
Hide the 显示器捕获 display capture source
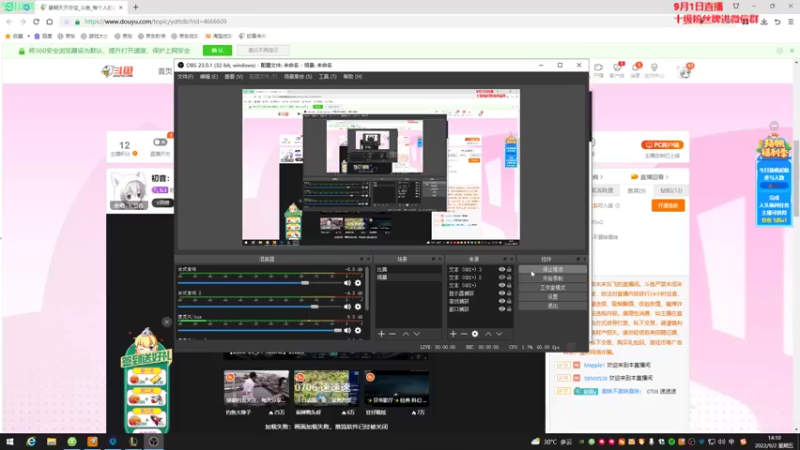tap(502, 293)
